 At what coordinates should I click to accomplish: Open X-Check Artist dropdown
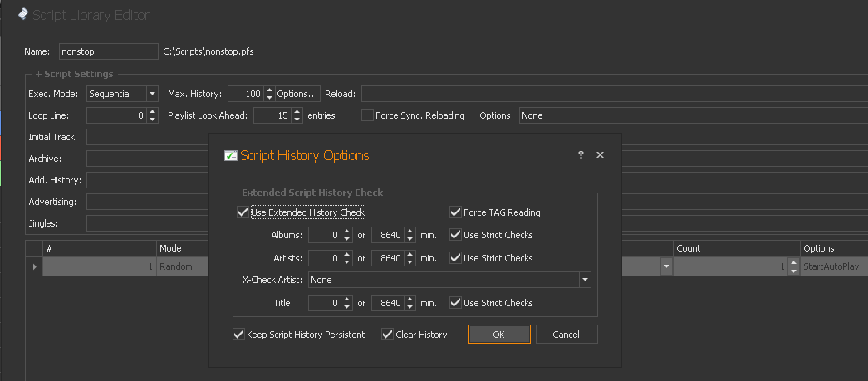[x=585, y=280]
